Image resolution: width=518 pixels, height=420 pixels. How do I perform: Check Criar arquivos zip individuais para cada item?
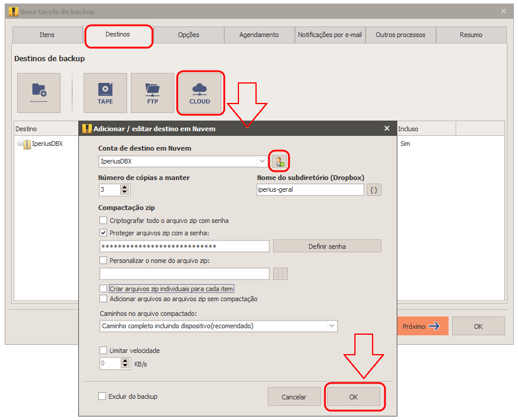(x=104, y=289)
